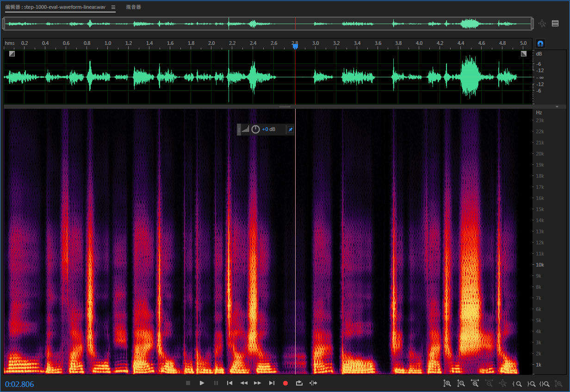
Task: Click zoom out amplitude icon
Action: tap(461, 383)
